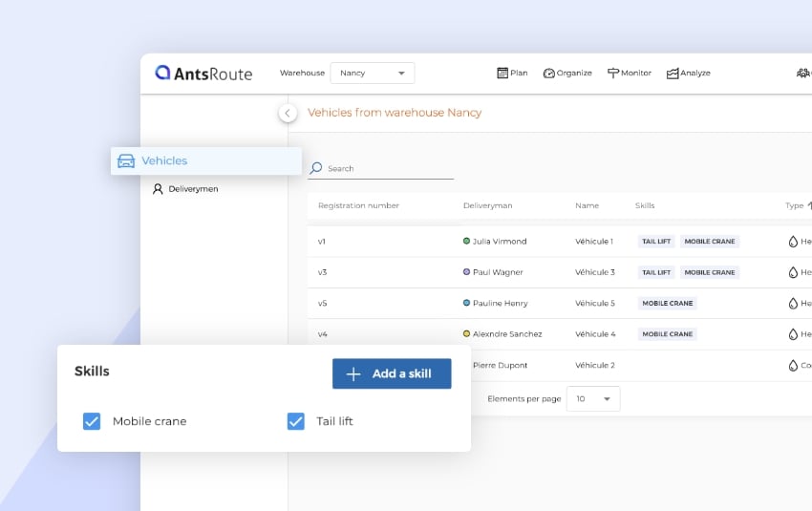Click into the Search input field

[389, 168]
